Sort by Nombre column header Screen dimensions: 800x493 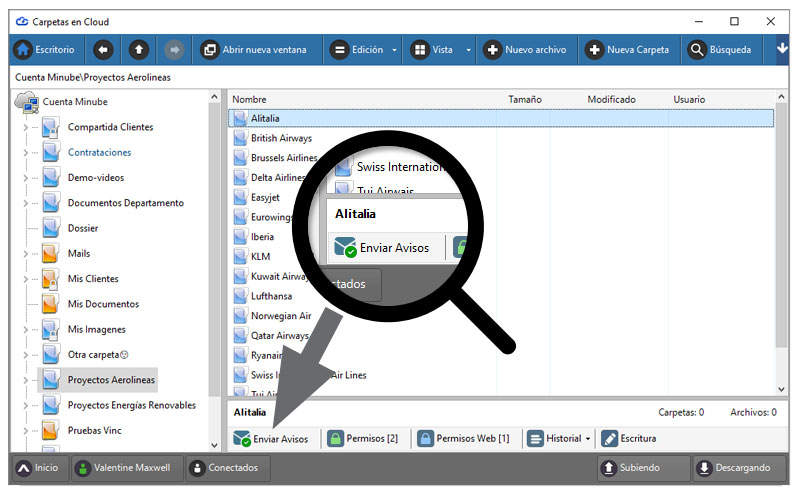click(249, 100)
